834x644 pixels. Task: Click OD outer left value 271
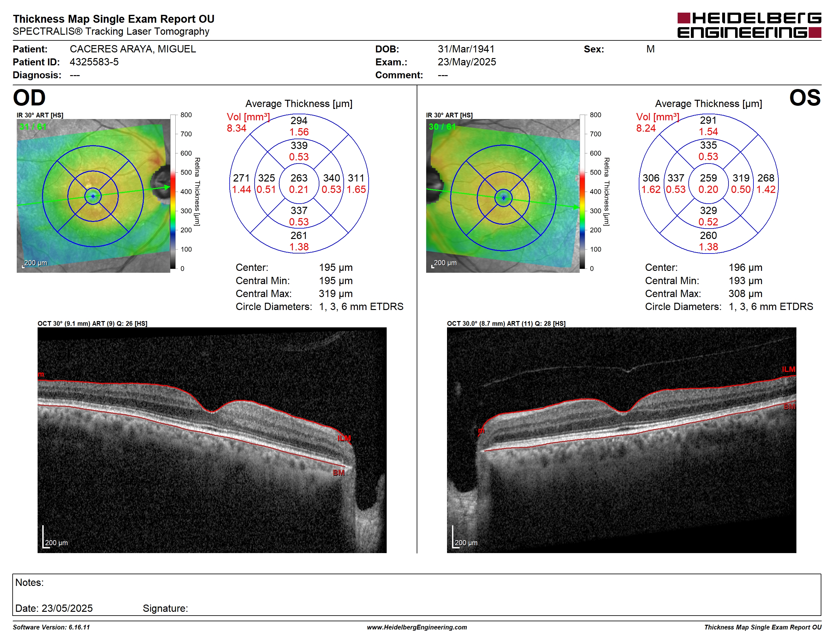[x=241, y=178]
